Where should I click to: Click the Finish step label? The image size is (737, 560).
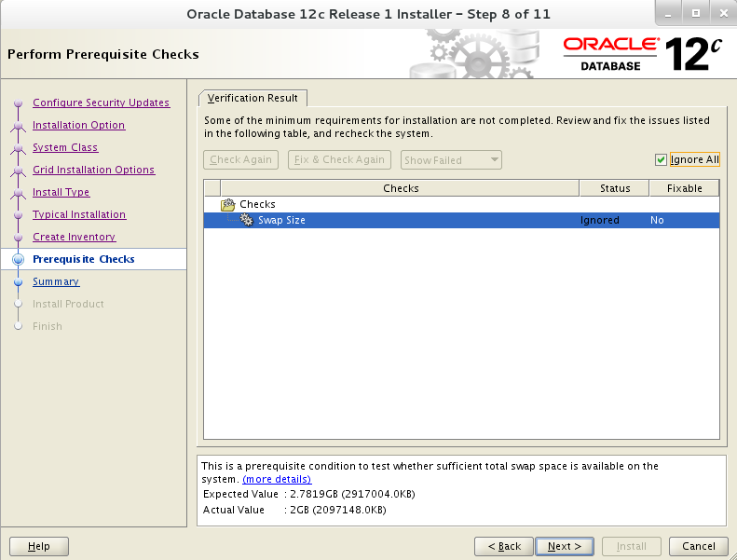[47, 326]
